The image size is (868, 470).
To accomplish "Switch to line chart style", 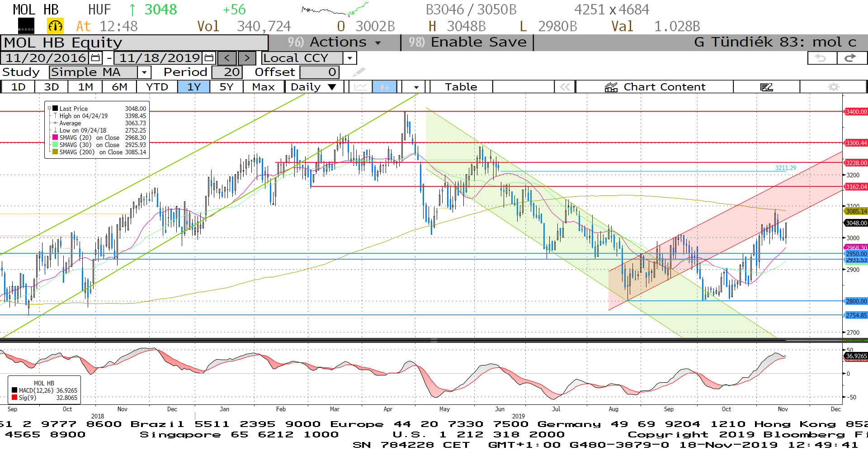I will [x=360, y=87].
